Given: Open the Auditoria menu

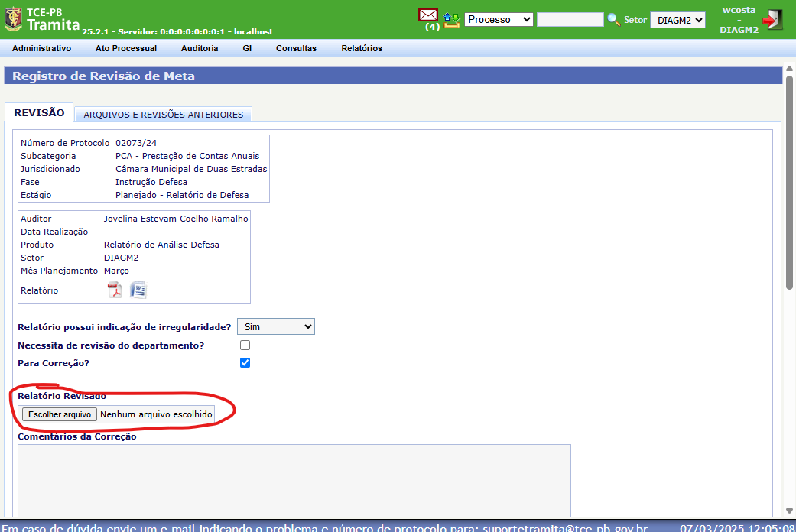Looking at the screenshot, I should pyautogui.click(x=200, y=48).
